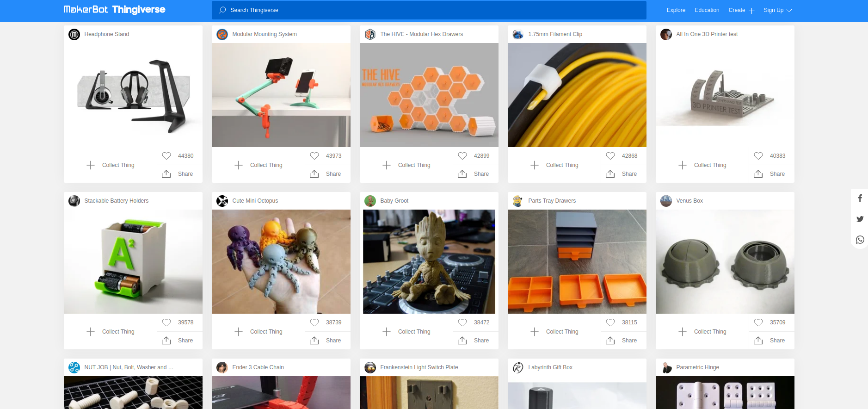Go to MakerBot Thingiverse home logo

[114, 10]
